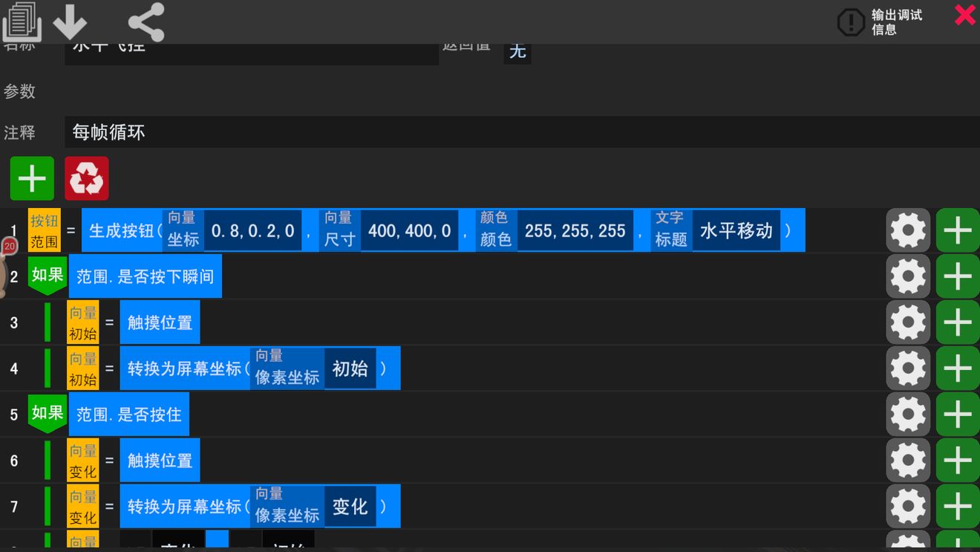Select 向量 初始 variable on line 3
This screenshot has width=980, height=552.
(x=83, y=322)
